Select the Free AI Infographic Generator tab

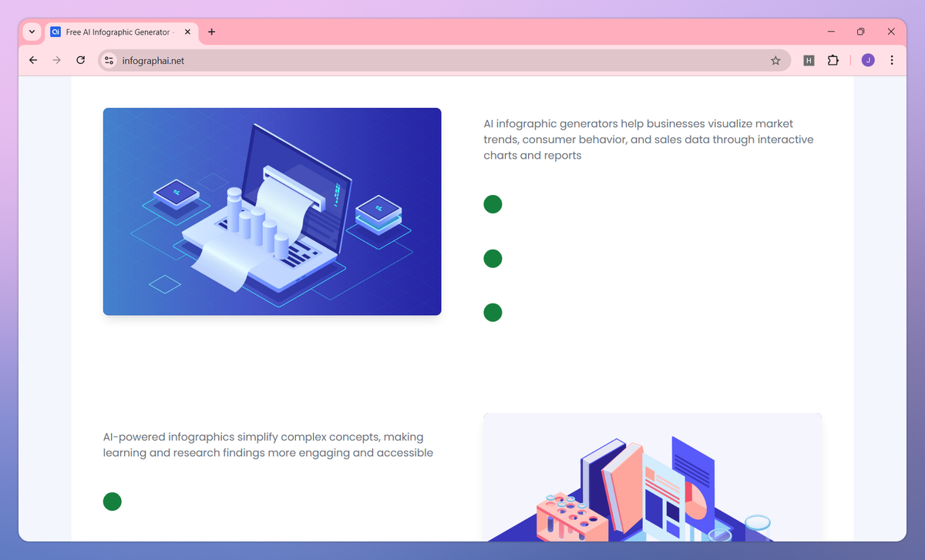coord(121,32)
